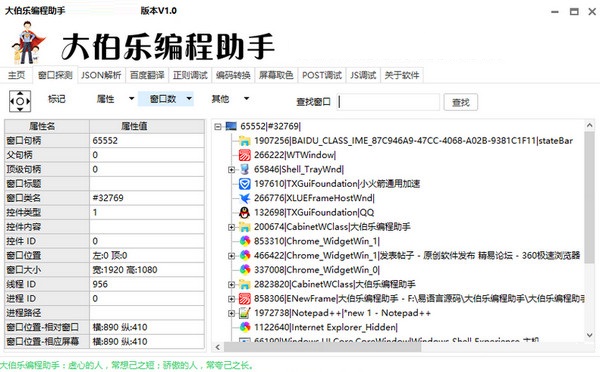Image resolution: width=600 pixels, height=372 pixels.
Task: Click the tree's vertical scrollbar thumb
Action: [590, 198]
